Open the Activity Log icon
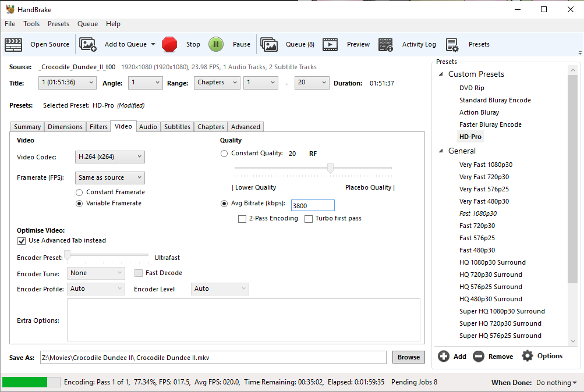This screenshot has width=584, height=392. (385, 44)
